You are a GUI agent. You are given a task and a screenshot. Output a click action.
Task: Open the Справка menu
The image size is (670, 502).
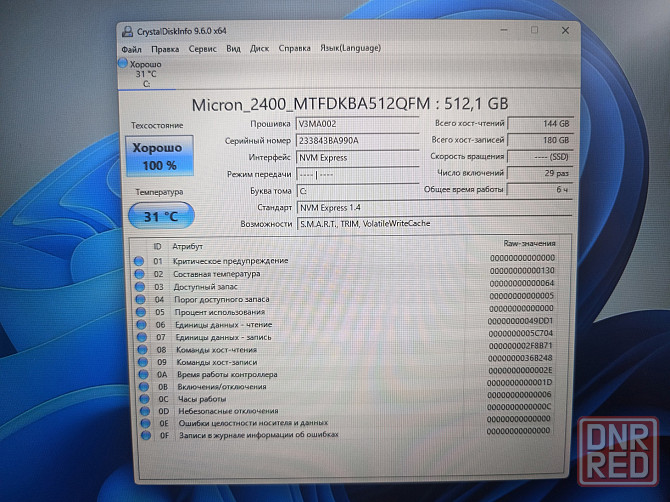294,48
